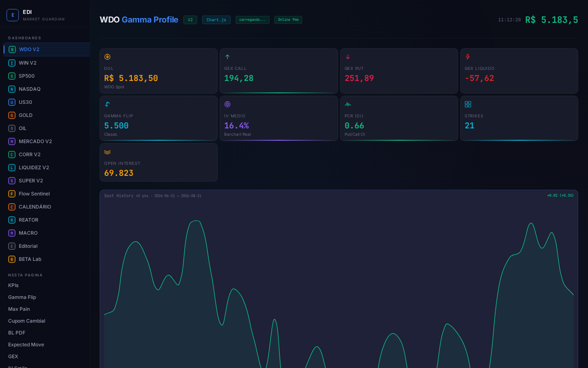The height and width of the screenshot is (368, 588).
Task: Select the NASDAQ sidebar icon
Action: point(12,89)
